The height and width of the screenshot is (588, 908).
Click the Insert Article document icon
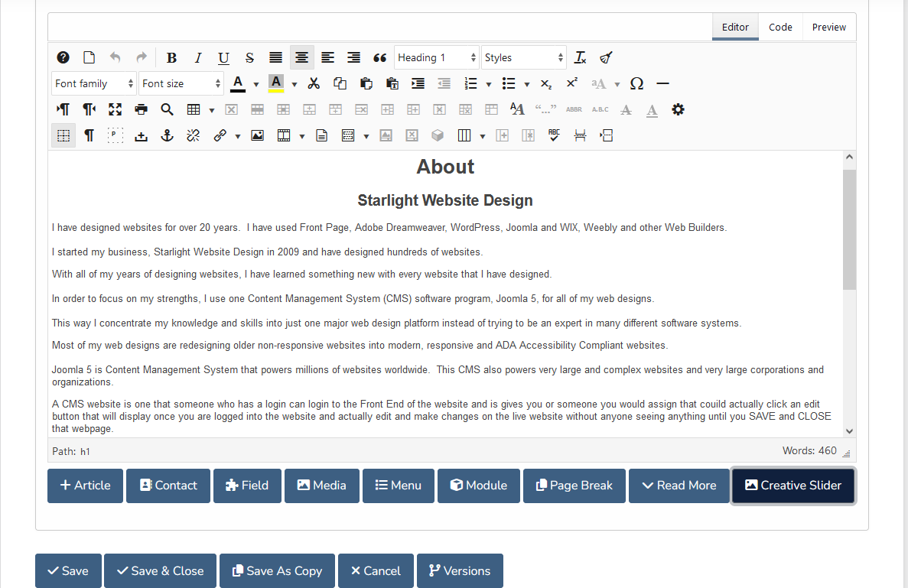click(x=322, y=135)
